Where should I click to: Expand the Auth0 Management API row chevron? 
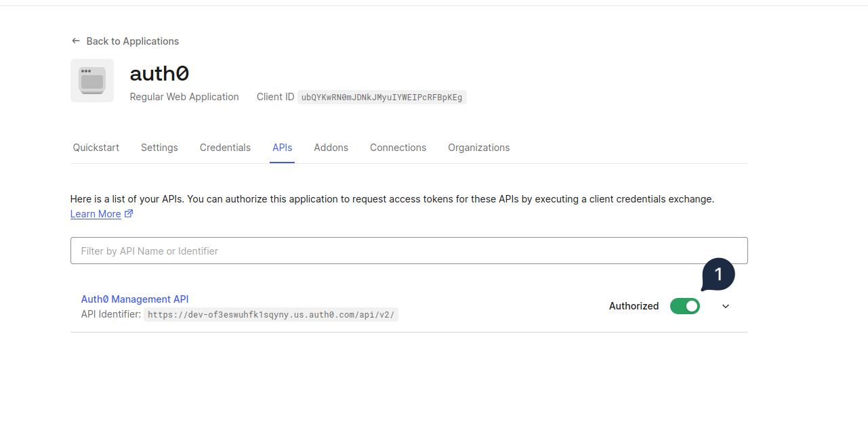tap(726, 306)
